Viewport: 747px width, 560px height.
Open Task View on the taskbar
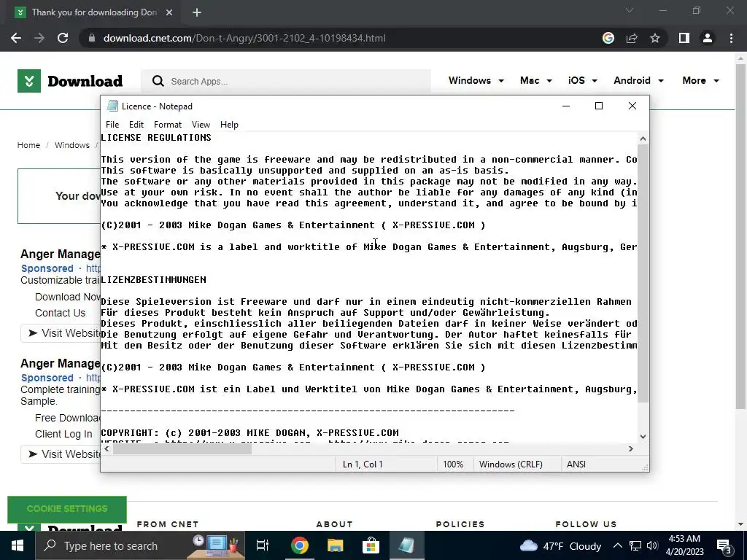pos(263,545)
